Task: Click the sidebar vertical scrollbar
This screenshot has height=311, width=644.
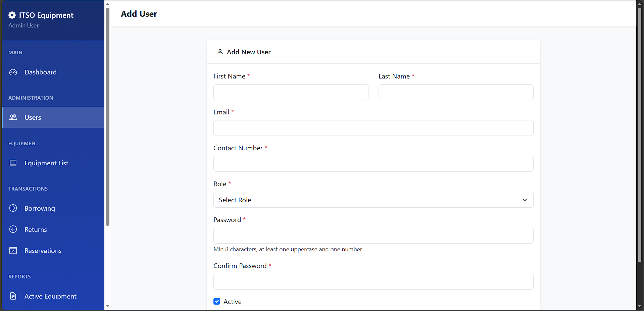Action: [107, 117]
